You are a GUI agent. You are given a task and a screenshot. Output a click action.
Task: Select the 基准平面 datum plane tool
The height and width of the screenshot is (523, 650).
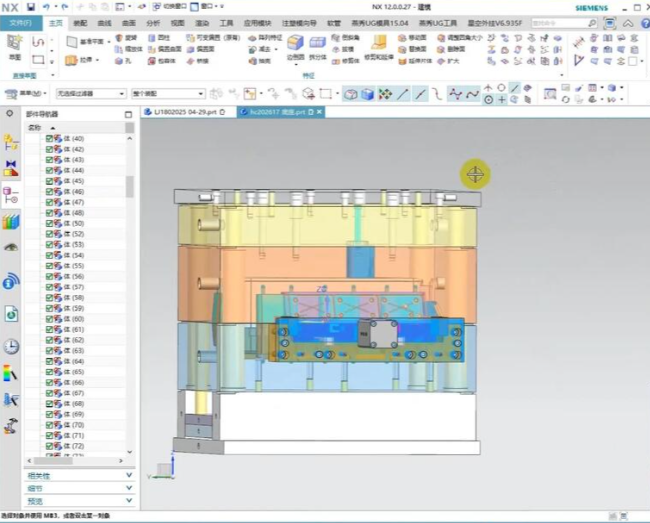click(x=86, y=41)
